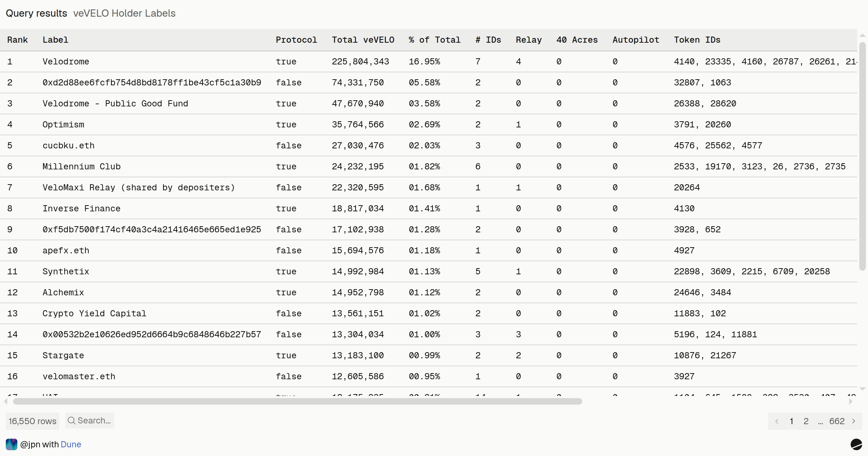Select the Optimism label cell
The height and width of the screenshot is (456, 868).
click(63, 124)
